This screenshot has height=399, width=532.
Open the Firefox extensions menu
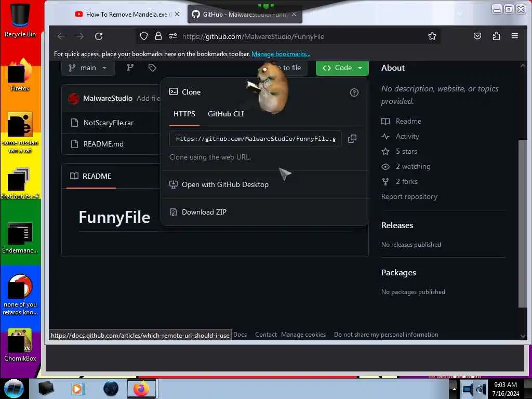(x=496, y=36)
